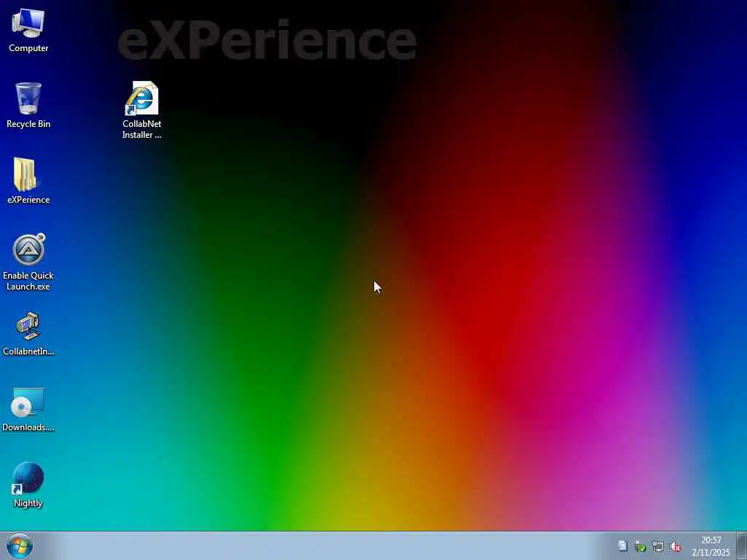Select the Recycle Bin icon
Image resolution: width=747 pixels, height=560 pixels.
(28, 105)
